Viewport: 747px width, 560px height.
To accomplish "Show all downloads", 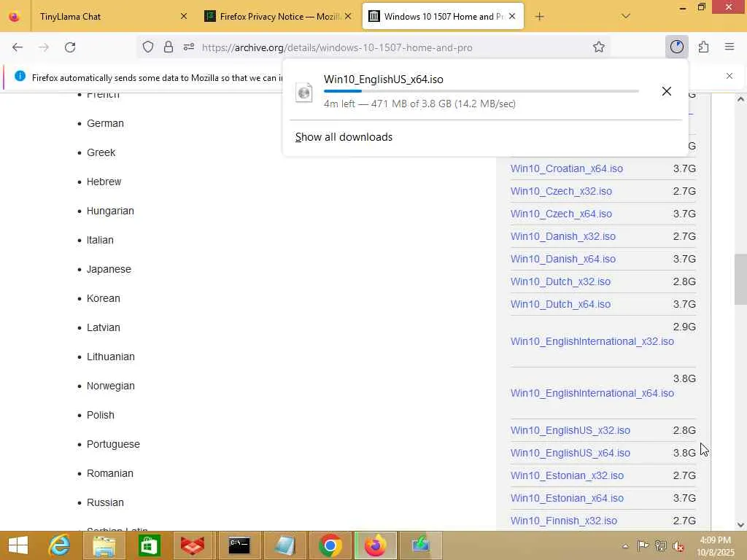I will [x=344, y=137].
